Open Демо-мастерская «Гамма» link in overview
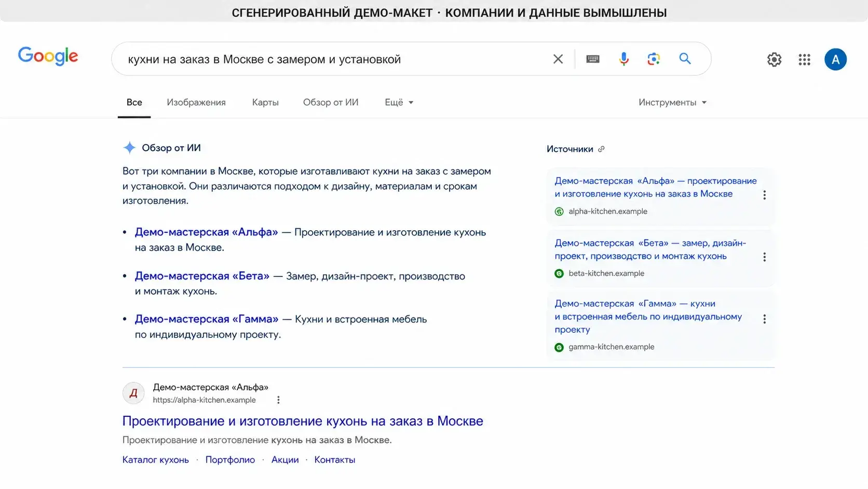Viewport: 868px width, 489px height. click(x=207, y=319)
